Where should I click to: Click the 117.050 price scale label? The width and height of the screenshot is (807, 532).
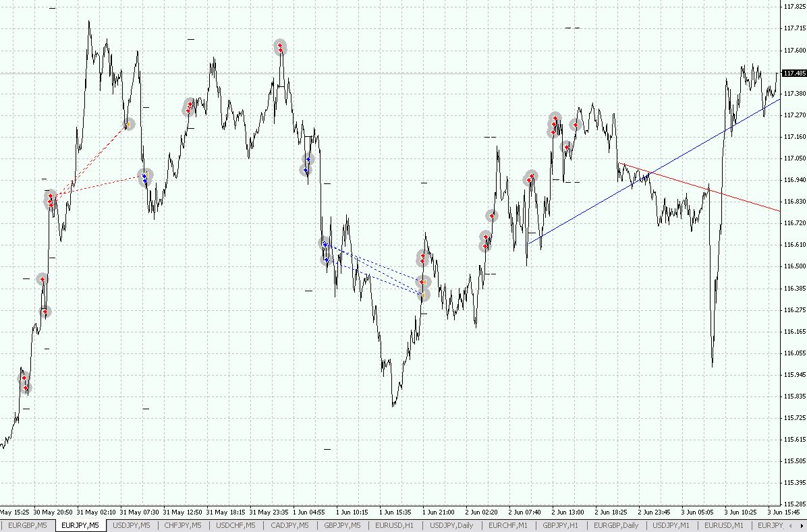pos(795,158)
